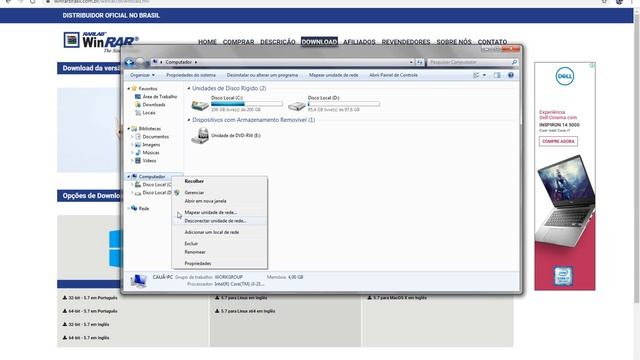640x360 pixels.
Task: Click the computer icon in details pane
Action: coord(138,280)
